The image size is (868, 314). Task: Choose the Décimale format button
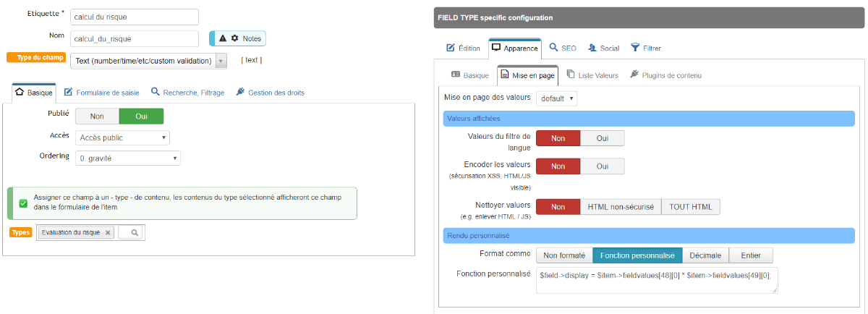click(x=705, y=255)
